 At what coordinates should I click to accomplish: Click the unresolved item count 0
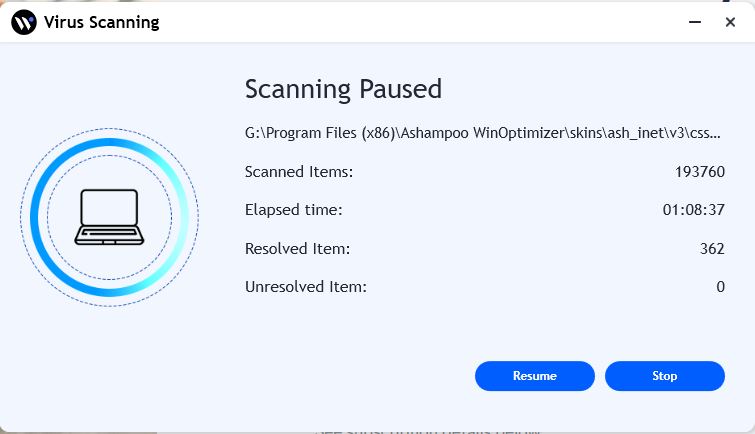pos(720,287)
